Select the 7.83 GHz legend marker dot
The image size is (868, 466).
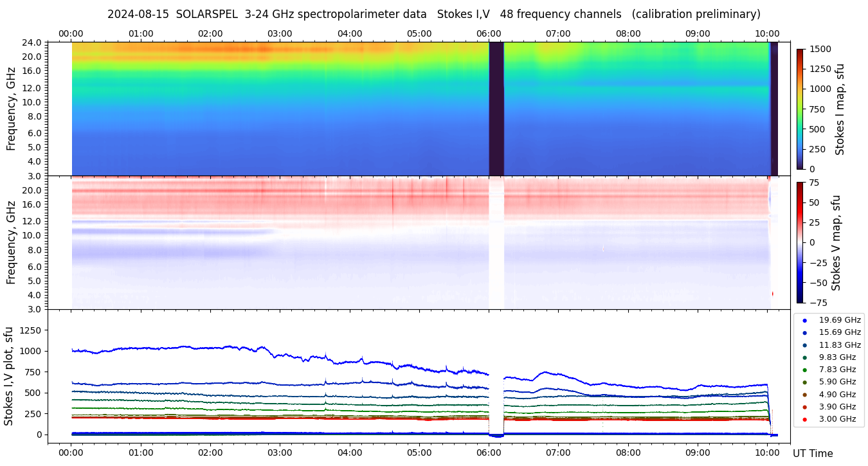tap(804, 370)
